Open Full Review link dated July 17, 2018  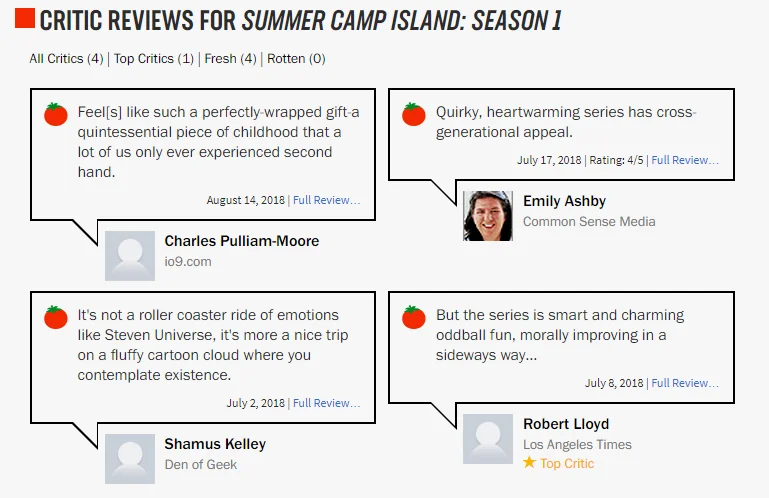(x=685, y=160)
